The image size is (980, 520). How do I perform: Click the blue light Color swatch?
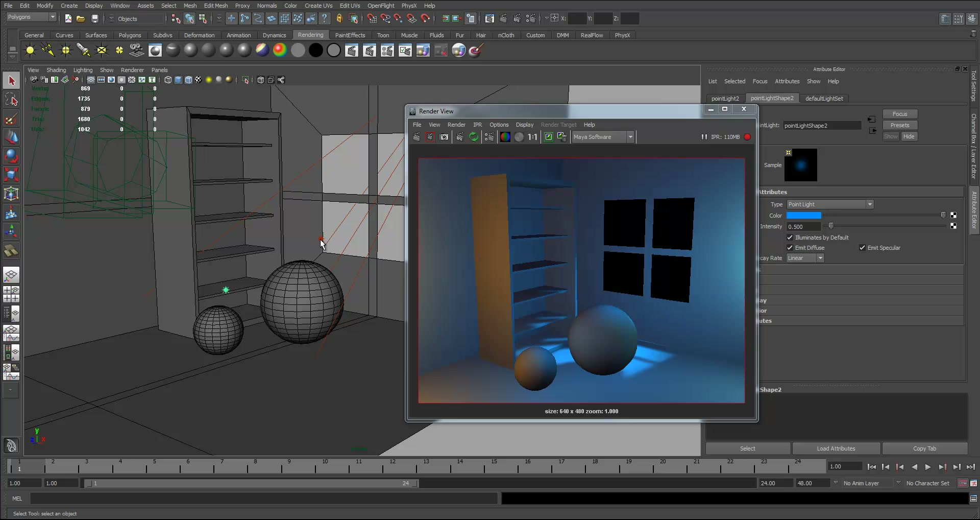click(x=804, y=216)
